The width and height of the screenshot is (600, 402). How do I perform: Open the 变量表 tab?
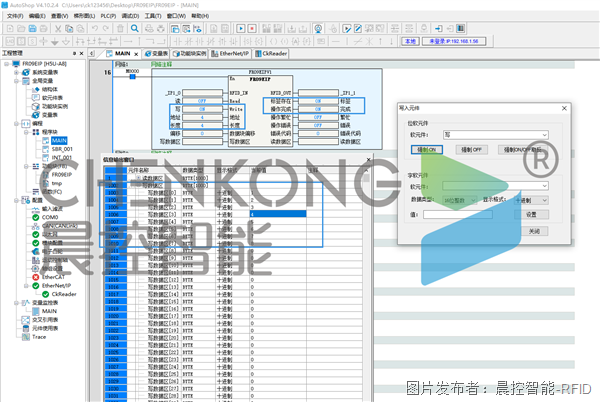[x=156, y=52]
